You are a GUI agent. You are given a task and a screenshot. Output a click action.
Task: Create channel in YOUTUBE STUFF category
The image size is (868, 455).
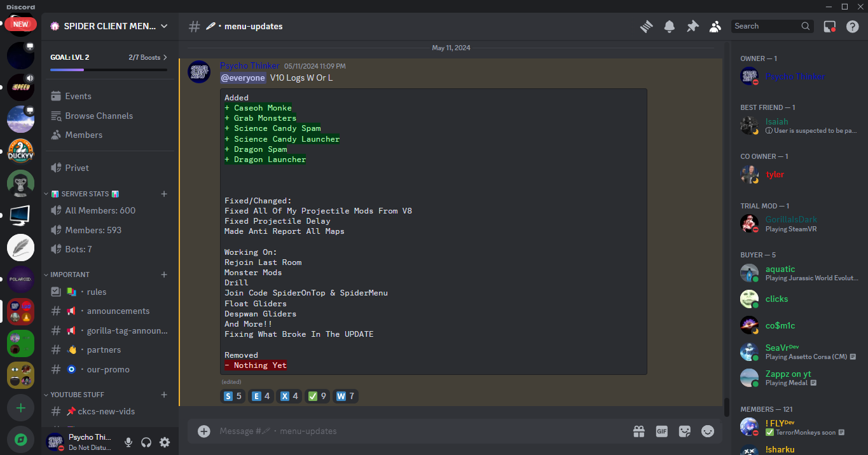[164, 395]
